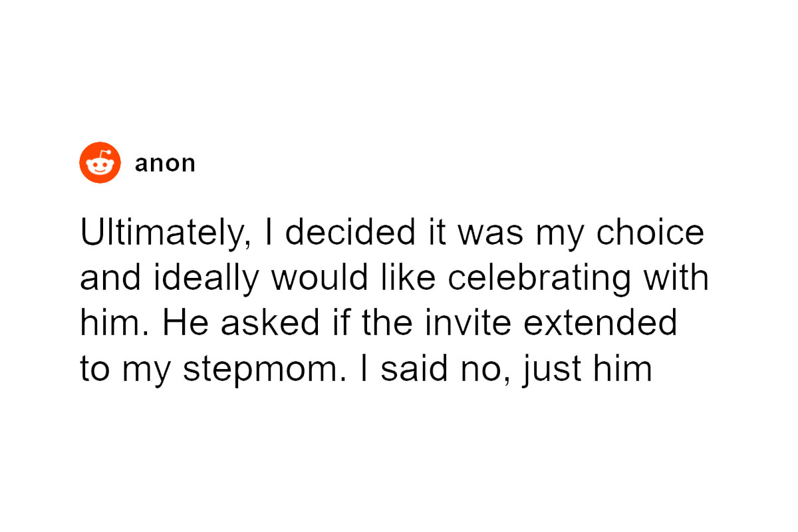Click the word "celebrating" in the post
Viewport: 798px width, 532px height.
539,279
